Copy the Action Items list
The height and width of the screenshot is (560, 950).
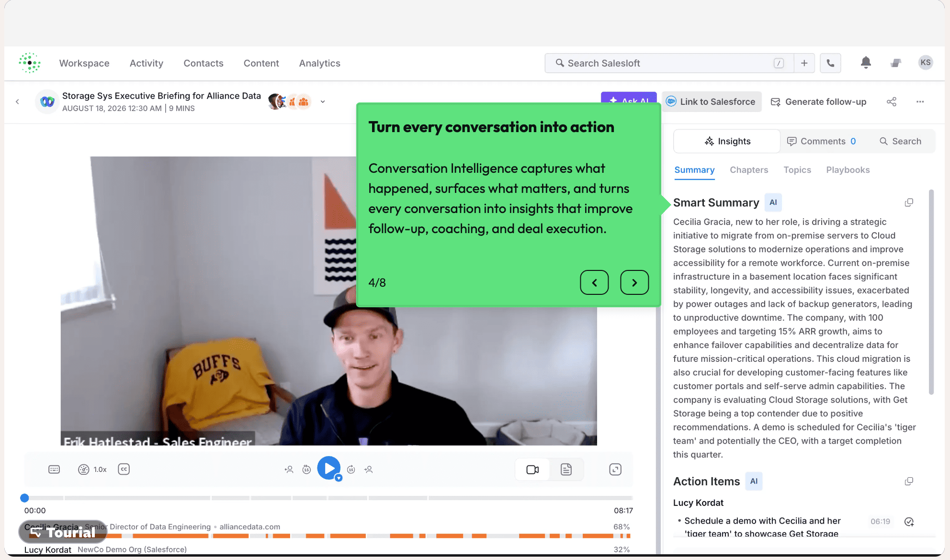[x=909, y=481]
